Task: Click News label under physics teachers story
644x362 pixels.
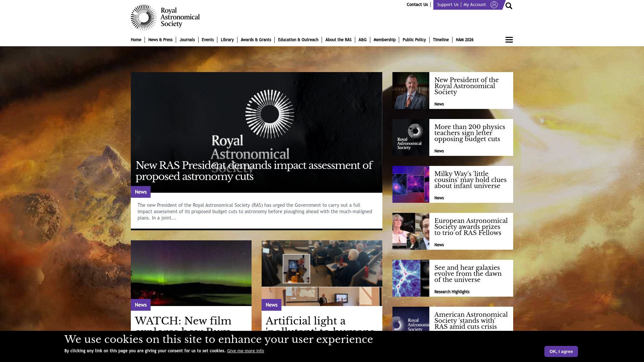Action: [x=439, y=151]
